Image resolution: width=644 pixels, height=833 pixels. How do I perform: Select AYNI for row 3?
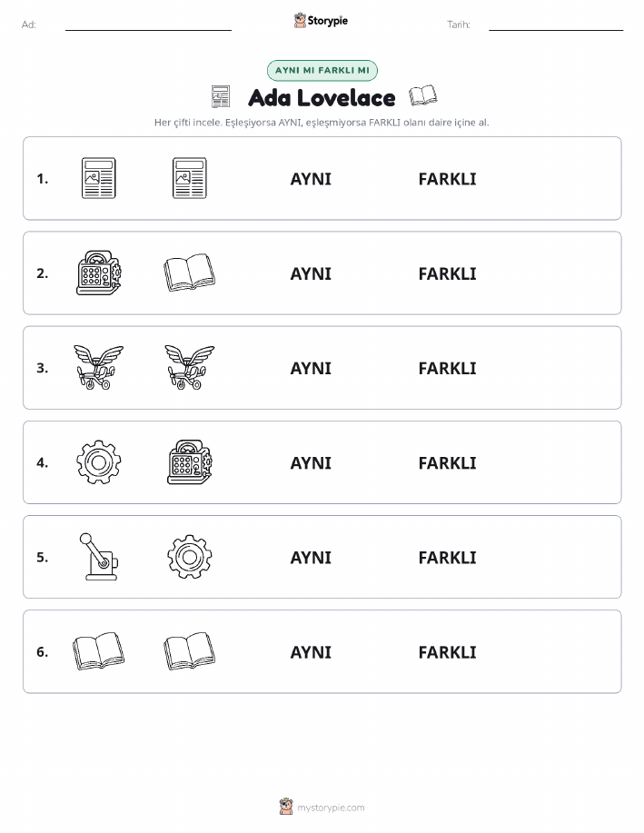point(311,368)
